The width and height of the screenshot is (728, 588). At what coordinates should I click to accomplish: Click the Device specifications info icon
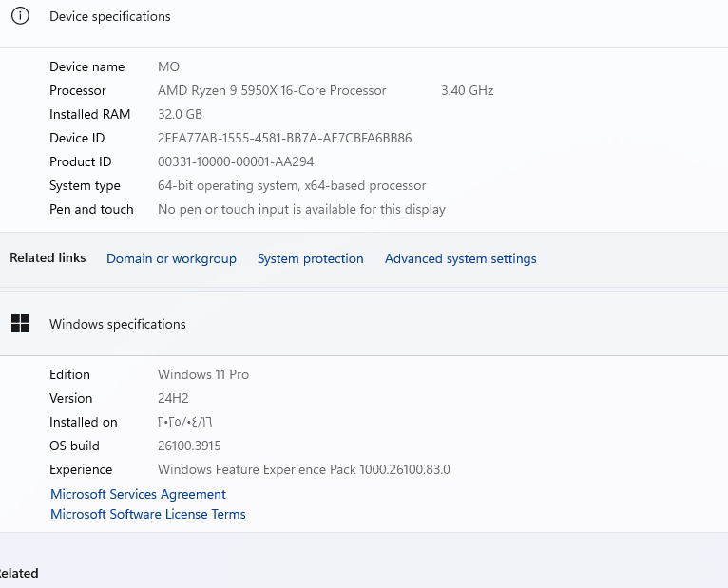click(20, 16)
